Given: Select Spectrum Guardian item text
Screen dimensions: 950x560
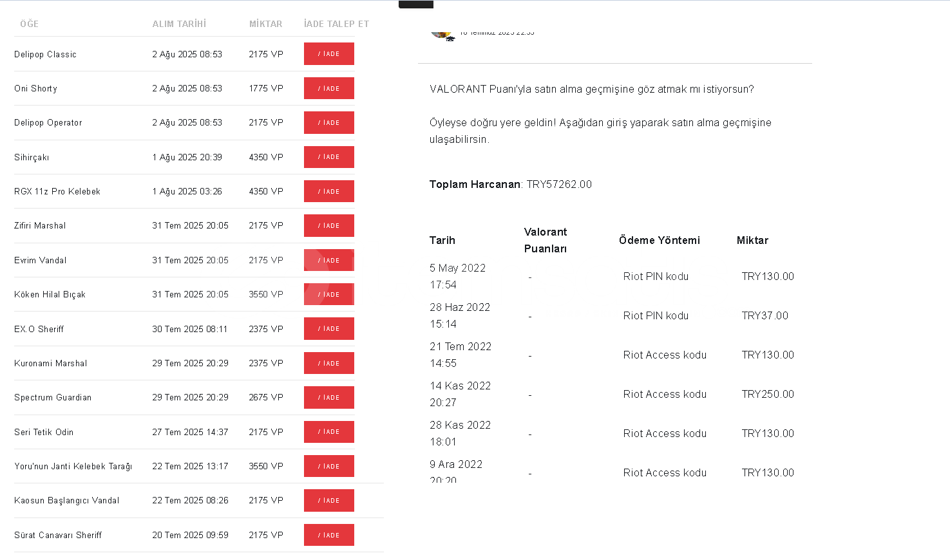Looking at the screenshot, I should (53, 397).
